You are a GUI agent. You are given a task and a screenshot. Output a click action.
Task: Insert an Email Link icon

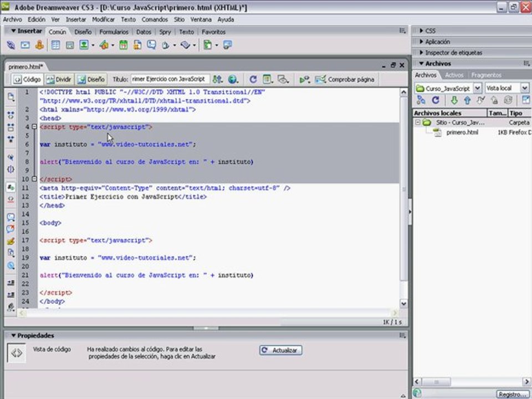[x=25, y=45]
